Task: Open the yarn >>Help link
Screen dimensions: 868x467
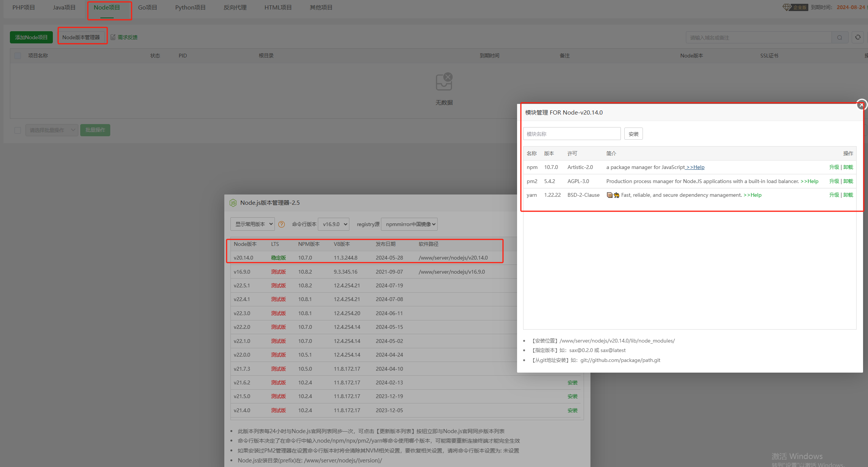Action: click(752, 195)
